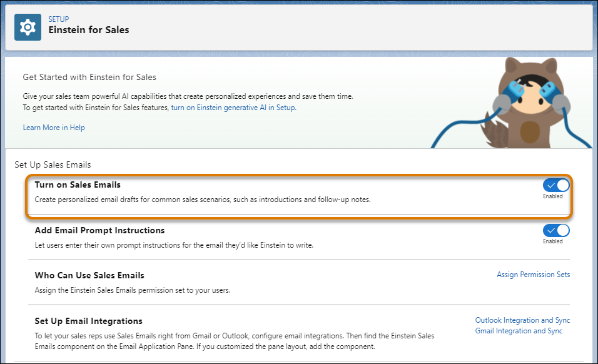
Task: Click the Enabled label under Sales Emails toggle
Action: click(x=552, y=196)
